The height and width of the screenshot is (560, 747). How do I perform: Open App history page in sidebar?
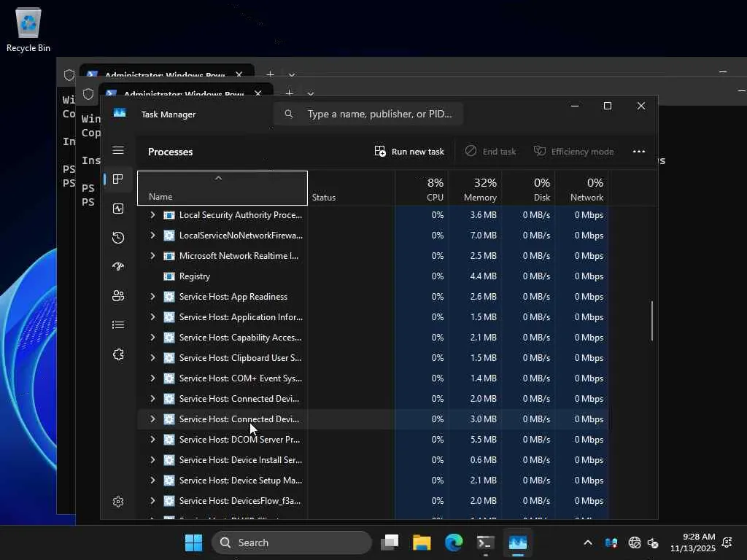point(118,238)
